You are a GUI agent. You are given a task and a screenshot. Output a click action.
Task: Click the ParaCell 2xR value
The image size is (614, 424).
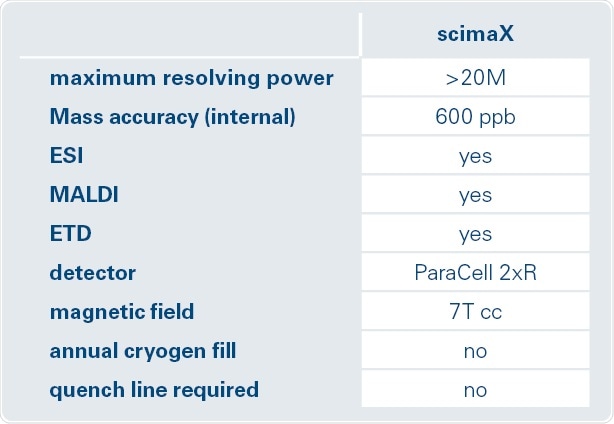[475, 273]
